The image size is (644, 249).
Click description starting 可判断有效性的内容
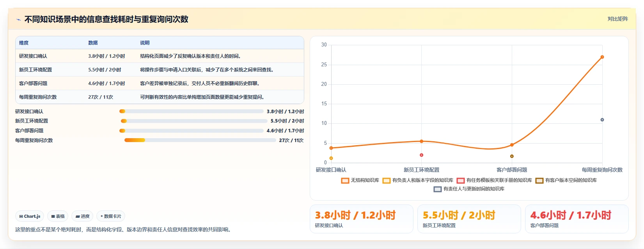[202, 97]
